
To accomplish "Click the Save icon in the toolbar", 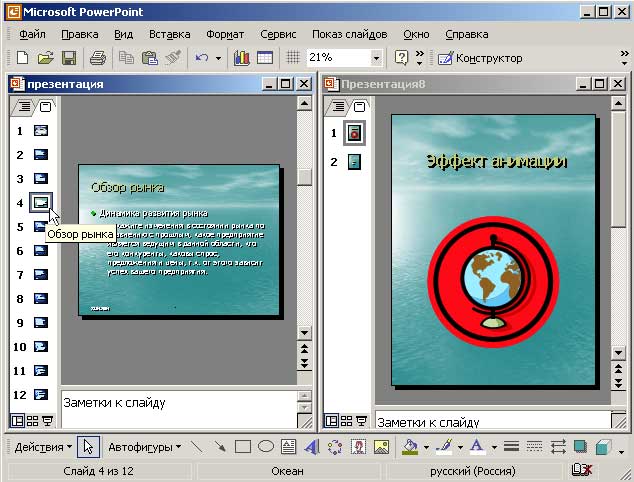I will point(68,58).
